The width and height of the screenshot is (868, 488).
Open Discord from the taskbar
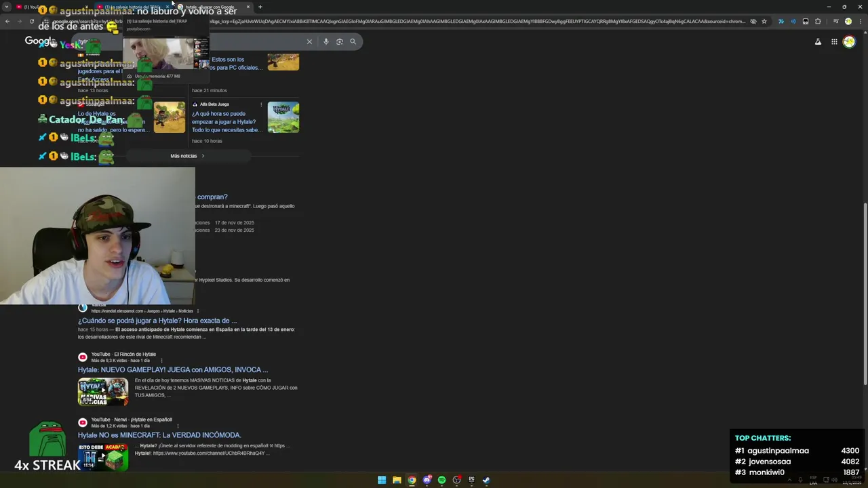point(427,480)
